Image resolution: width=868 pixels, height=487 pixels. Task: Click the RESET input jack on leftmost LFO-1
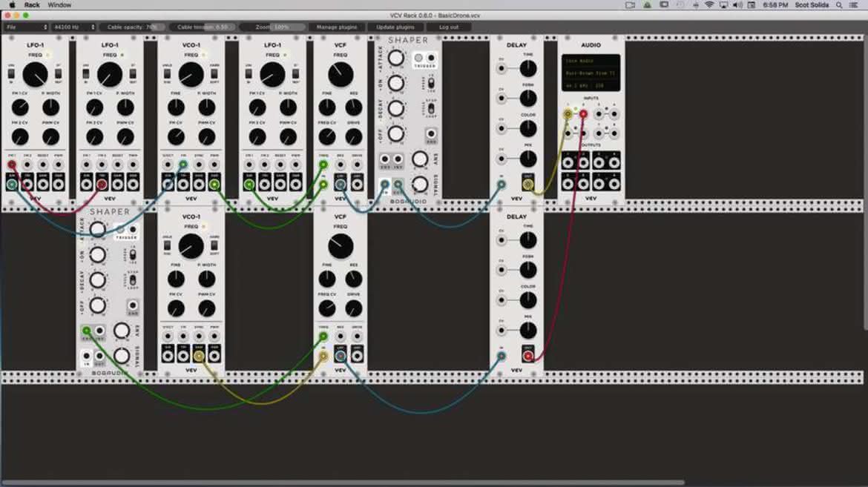pos(42,165)
